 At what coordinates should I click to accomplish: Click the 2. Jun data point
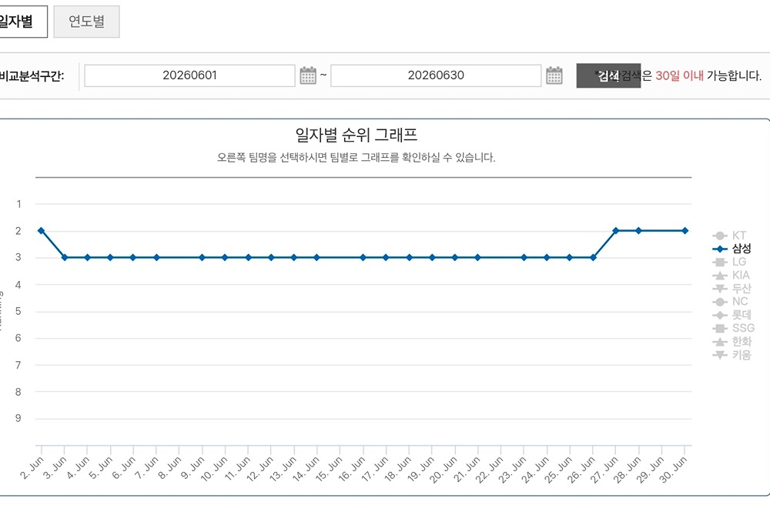click(x=42, y=231)
